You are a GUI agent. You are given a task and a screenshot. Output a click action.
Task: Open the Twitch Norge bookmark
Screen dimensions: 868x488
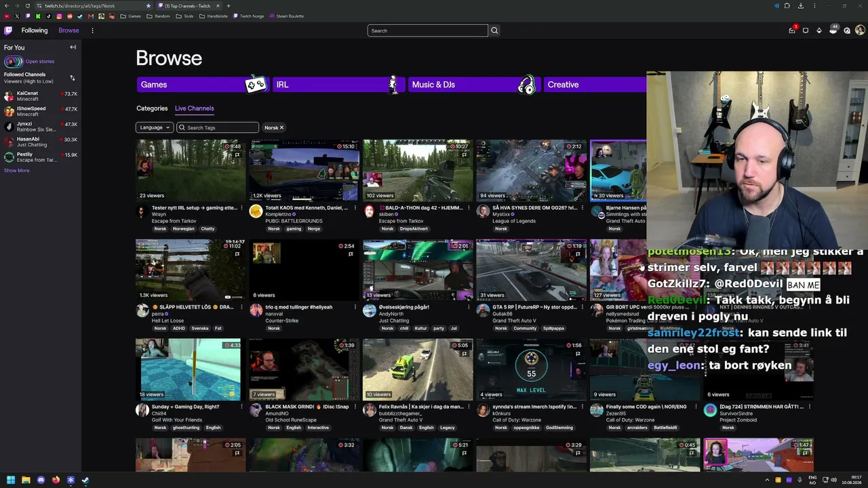[x=248, y=16]
